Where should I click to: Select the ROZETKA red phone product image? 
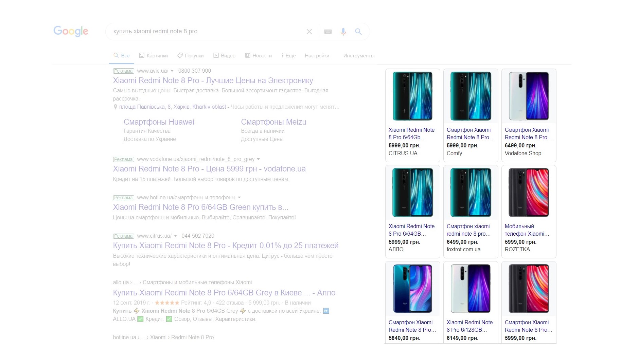tap(528, 193)
